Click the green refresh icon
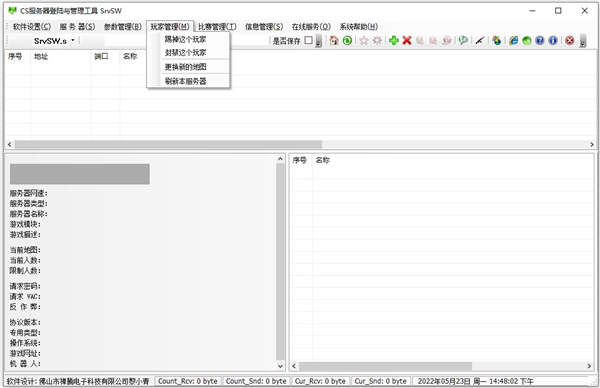This screenshot has width=600, height=388. (x=347, y=40)
